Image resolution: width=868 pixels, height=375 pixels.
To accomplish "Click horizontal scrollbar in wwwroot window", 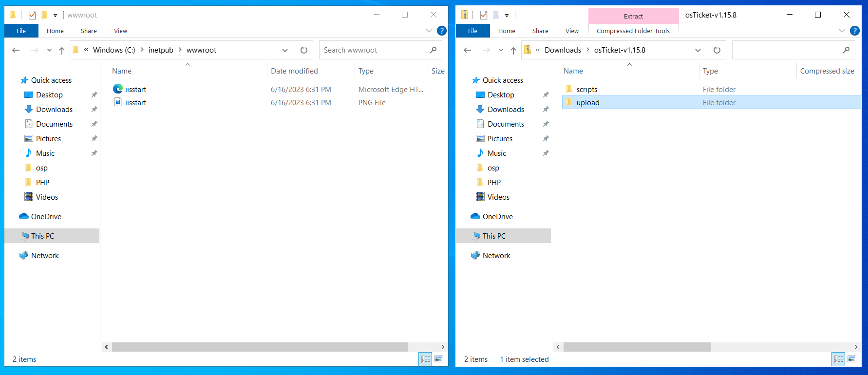I will pyautogui.click(x=260, y=347).
